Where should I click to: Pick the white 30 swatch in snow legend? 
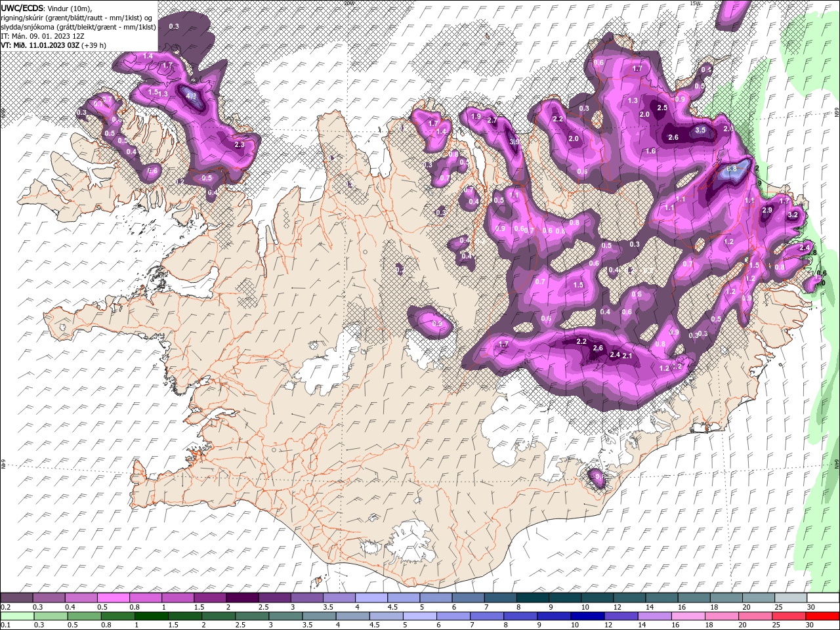pyautogui.click(x=823, y=598)
